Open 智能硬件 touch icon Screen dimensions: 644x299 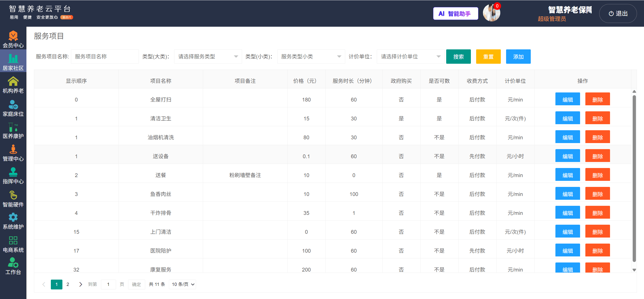tap(13, 195)
